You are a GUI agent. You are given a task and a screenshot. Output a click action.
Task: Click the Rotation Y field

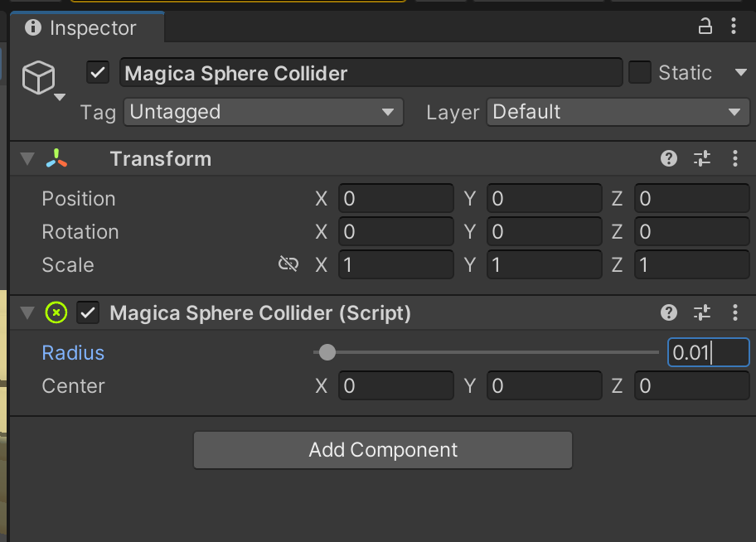pyautogui.click(x=545, y=231)
